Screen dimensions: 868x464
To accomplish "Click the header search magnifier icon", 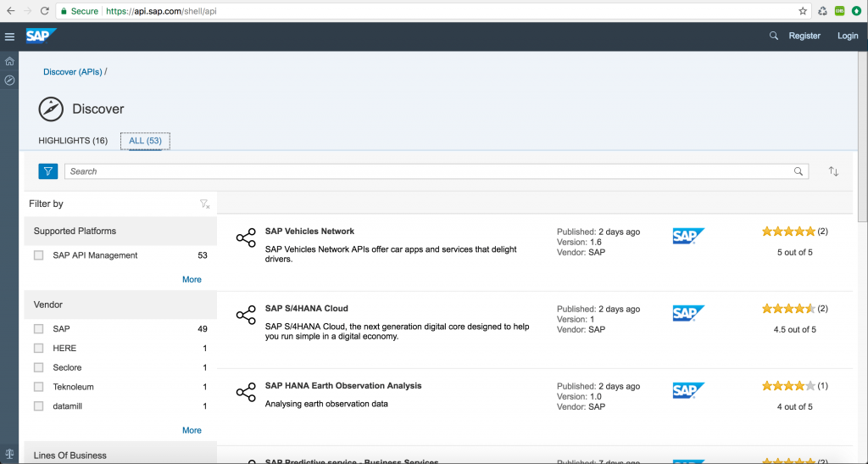I will [773, 36].
